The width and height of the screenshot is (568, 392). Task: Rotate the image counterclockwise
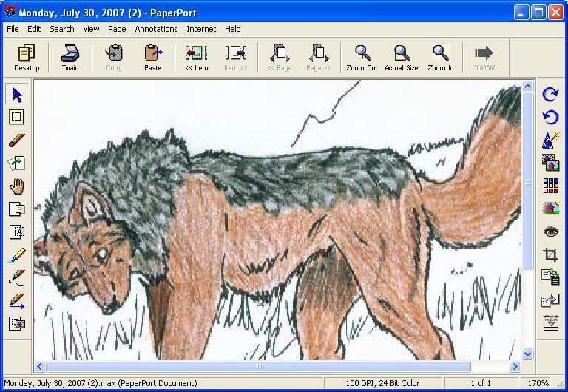click(550, 117)
